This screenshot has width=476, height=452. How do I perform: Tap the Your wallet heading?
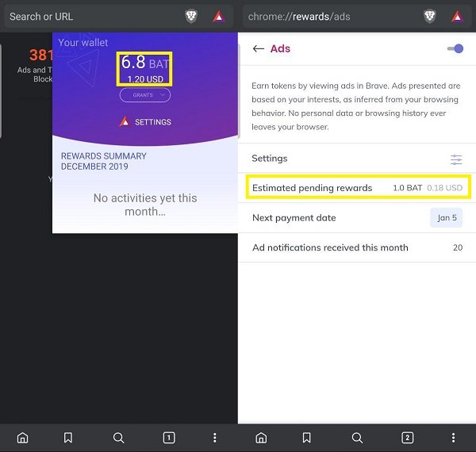click(x=83, y=43)
